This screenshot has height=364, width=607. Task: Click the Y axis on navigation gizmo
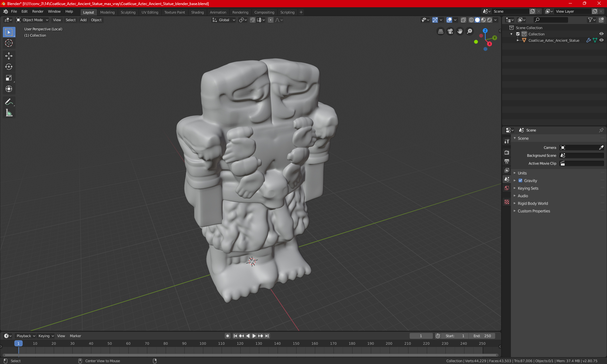pos(494,38)
